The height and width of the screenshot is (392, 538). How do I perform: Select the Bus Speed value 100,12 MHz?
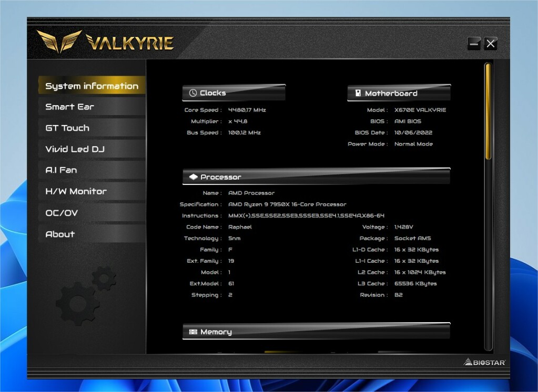pyautogui.click(x=245, y=132)
